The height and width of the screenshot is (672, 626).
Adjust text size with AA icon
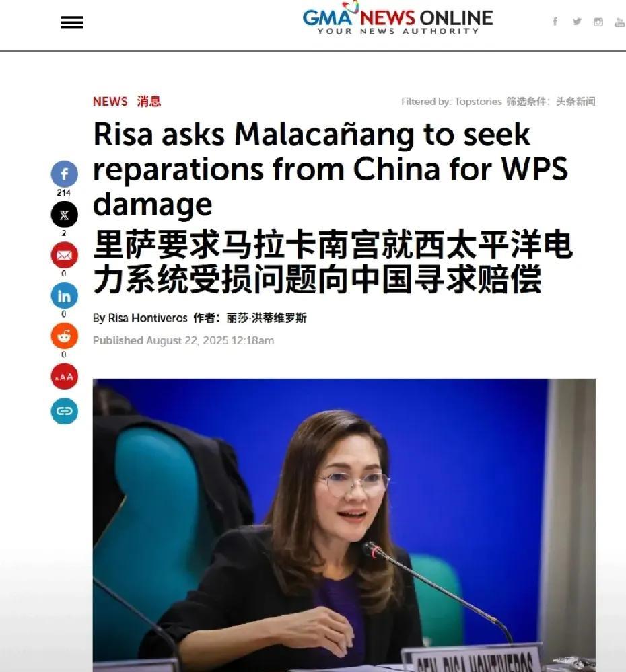click(65, 376)
